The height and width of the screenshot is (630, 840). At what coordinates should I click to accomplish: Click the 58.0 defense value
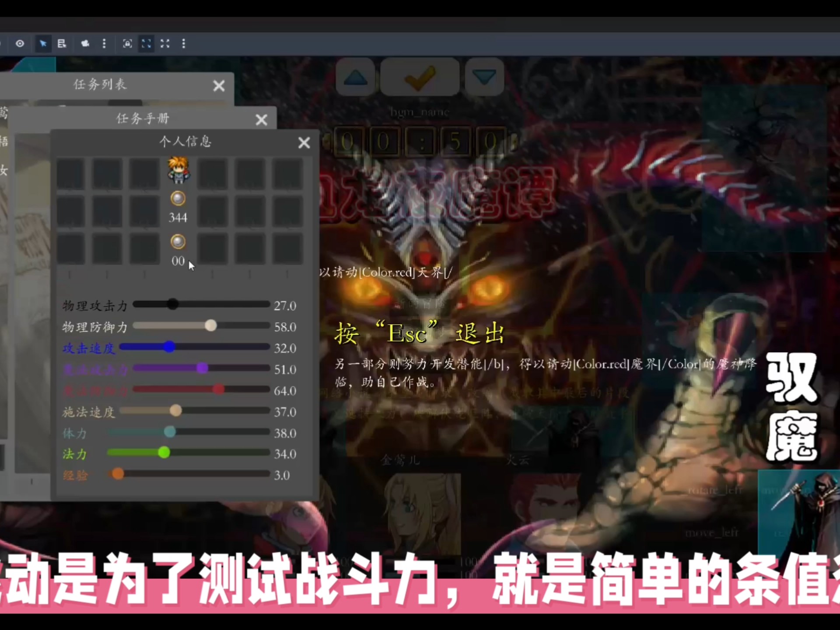(x=285, y=327)
